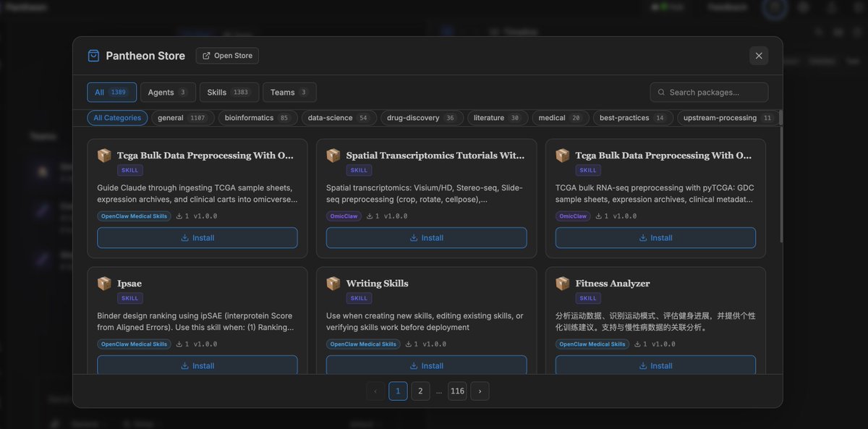Read Ipsae description about binder design ranking
The height and width of the screenshot is (429, 868).
pos(195,321)
